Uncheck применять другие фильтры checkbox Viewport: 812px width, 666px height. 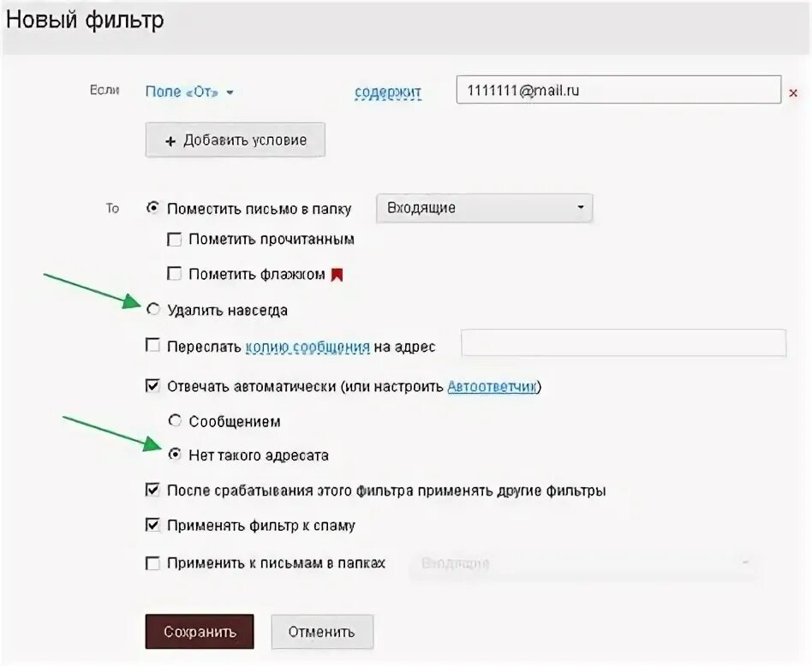click(152, 490)
